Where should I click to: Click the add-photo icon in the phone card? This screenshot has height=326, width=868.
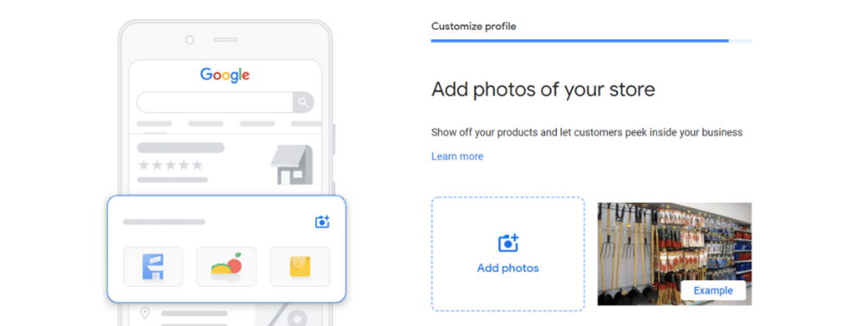click(x=322, y=222)
